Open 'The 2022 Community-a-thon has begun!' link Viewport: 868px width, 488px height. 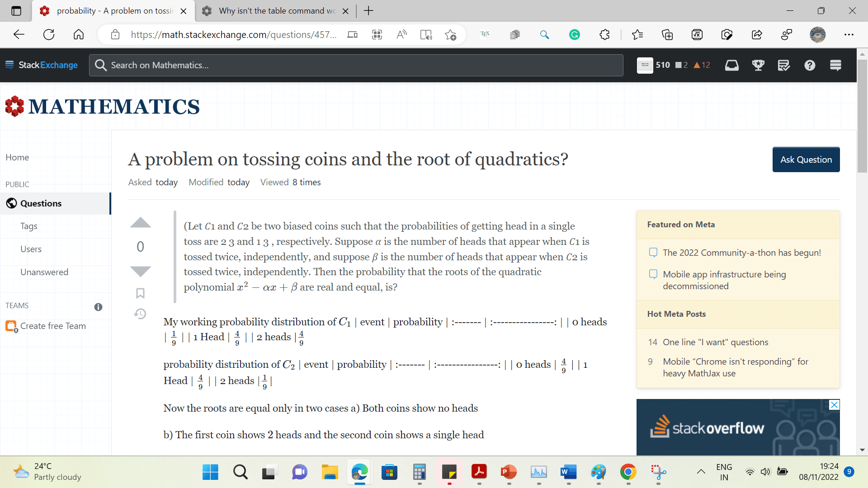click(741, 253)
